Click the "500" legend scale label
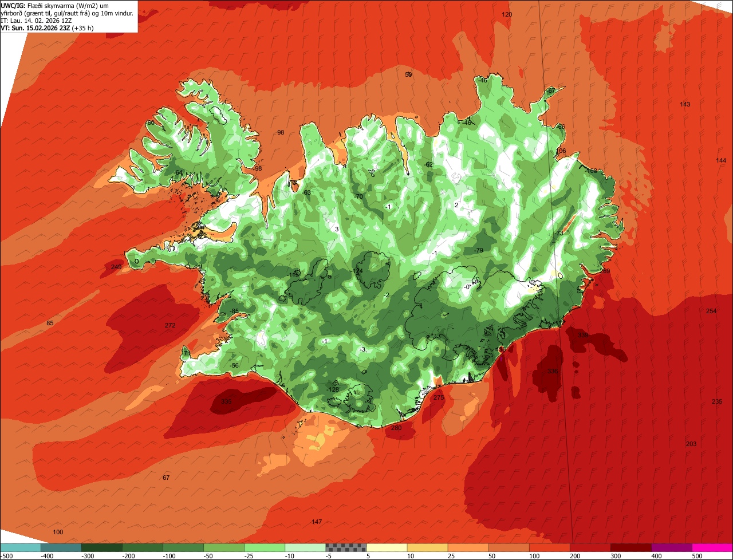Screen dimensions: 733x560 pyautogui.click(x=697, y=556)
